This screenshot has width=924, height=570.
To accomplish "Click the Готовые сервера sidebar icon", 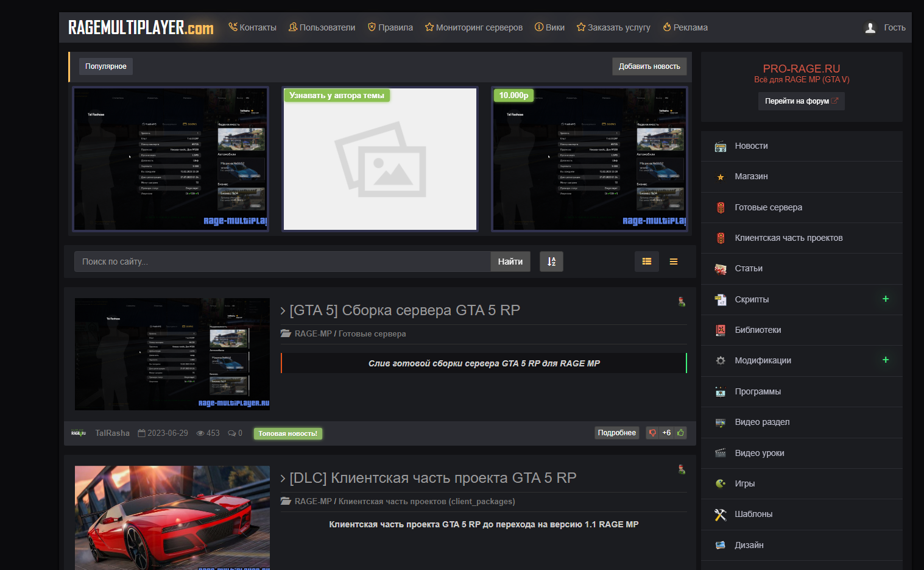I will (721, 207).
